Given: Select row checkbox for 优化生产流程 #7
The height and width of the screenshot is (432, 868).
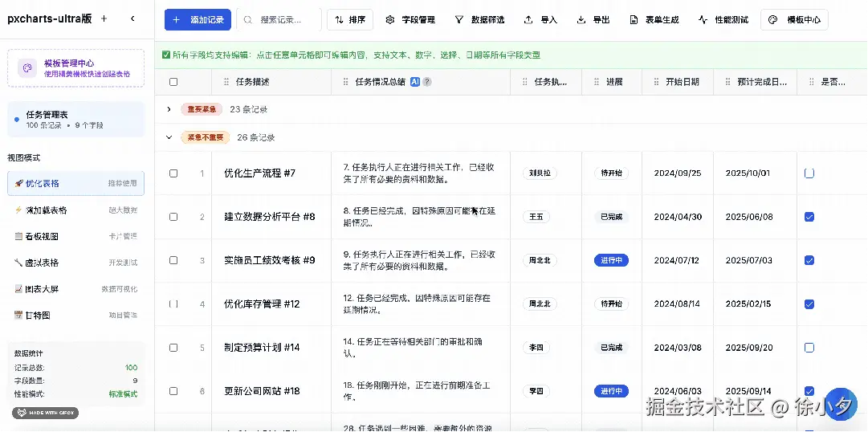Looking at the screenshot, I should pos(173,173).
